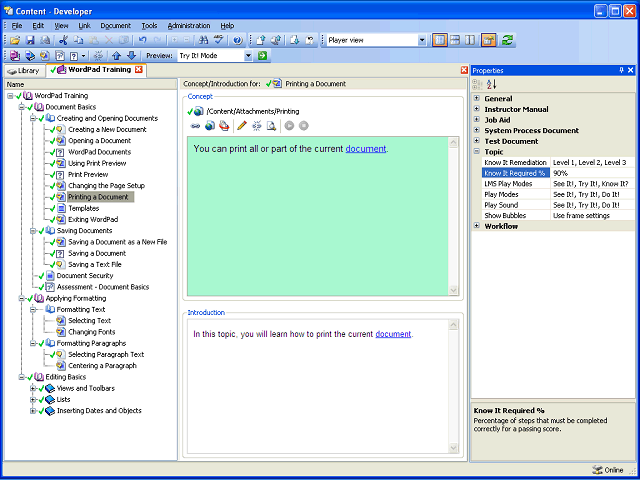Switch to the Library tab

(24, 71)
